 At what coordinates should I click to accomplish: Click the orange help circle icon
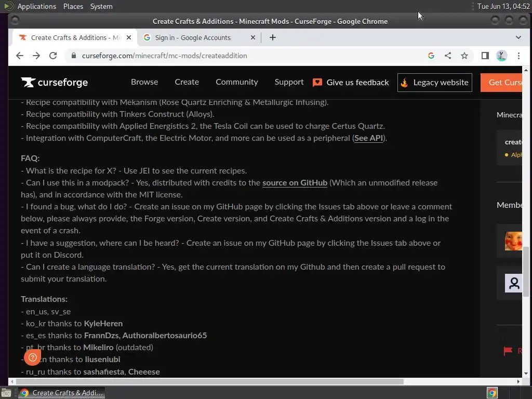coord(33,357)
